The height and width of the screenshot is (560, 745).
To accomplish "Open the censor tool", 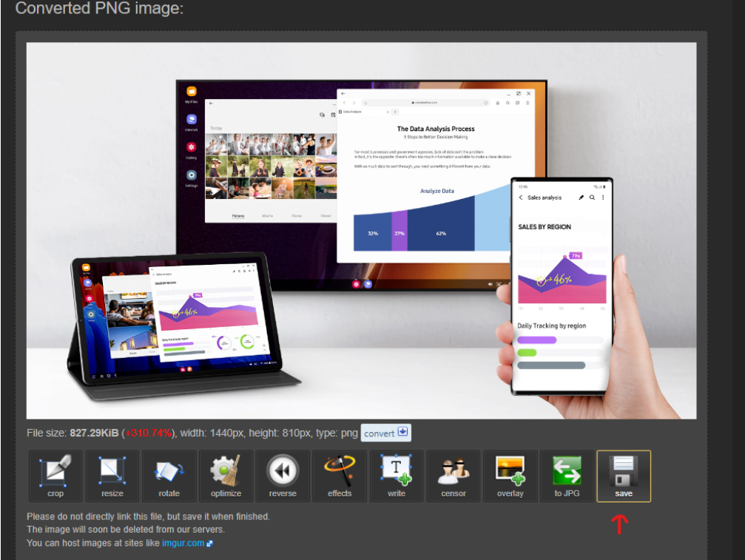I will [x=453, y=476].
